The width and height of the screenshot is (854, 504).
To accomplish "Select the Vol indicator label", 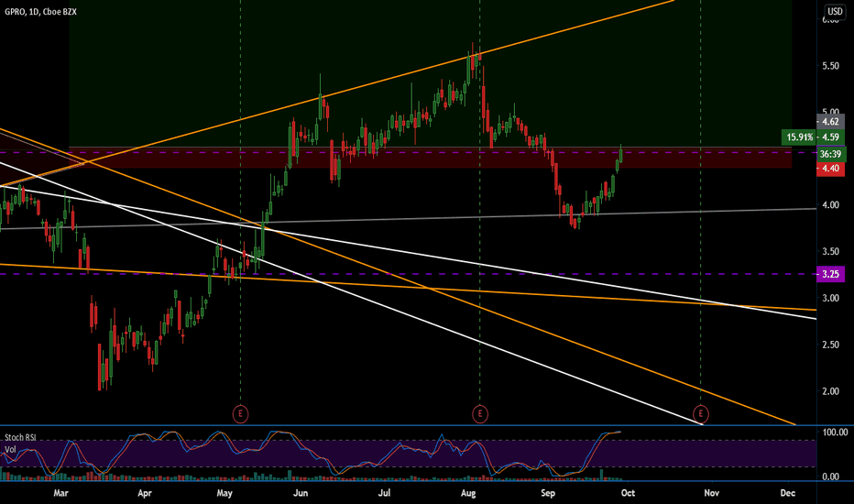I will pos(10,450).
